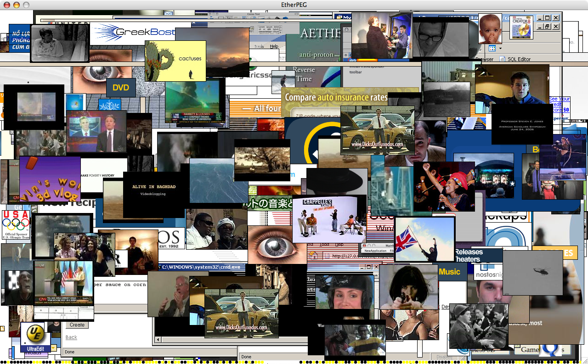
Task: Click the blue snowflake icon tile
Action: [x=110, y=105]
